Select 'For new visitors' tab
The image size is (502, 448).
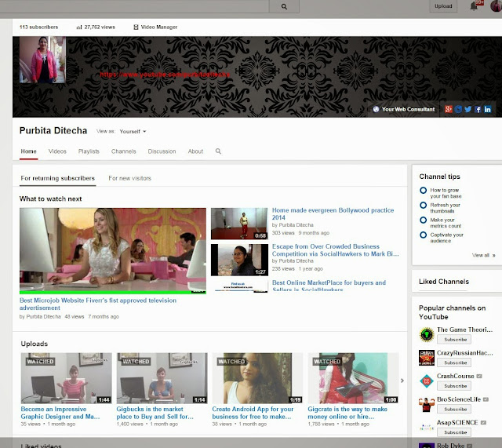[x=129, y=178]
